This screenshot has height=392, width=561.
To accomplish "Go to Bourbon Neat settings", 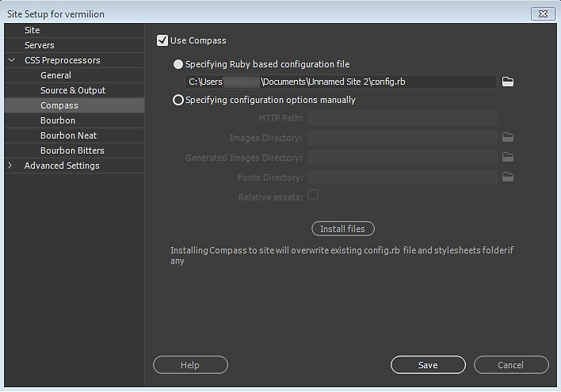I will point(68,135).
